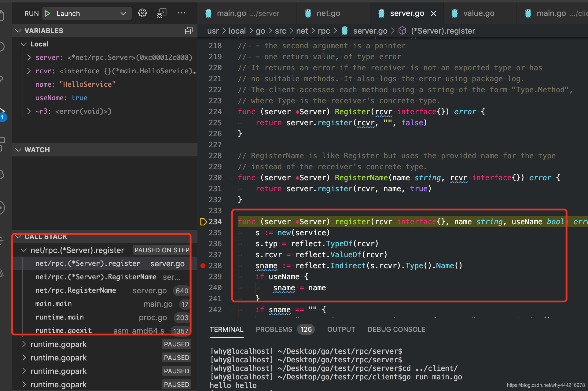588x391 pixels.
Task: Open launch.json via the settings gear icon
Action: point(142,13)
